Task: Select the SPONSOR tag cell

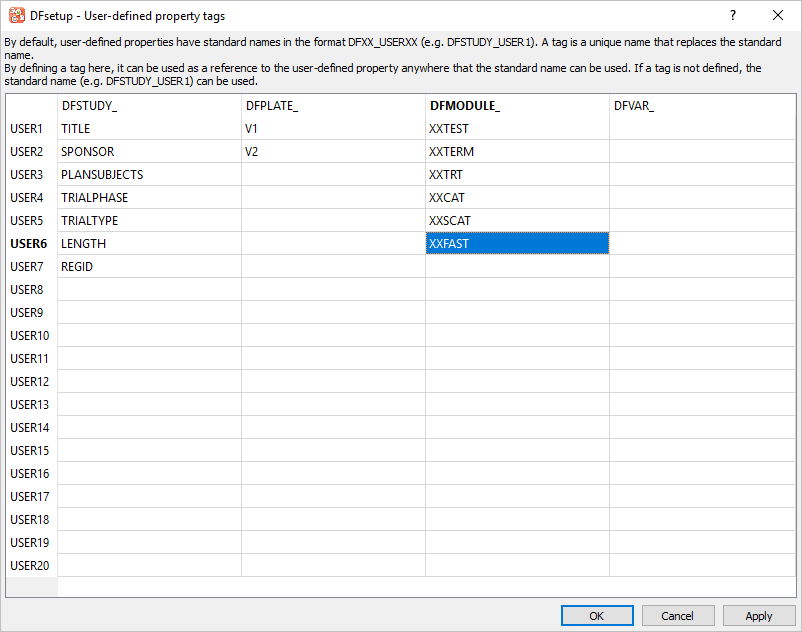Action: pyautogui.click(x=149, y=152)
